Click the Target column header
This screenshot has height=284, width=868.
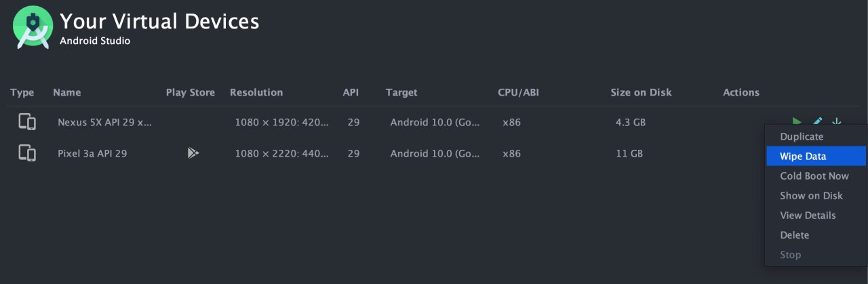401,93
